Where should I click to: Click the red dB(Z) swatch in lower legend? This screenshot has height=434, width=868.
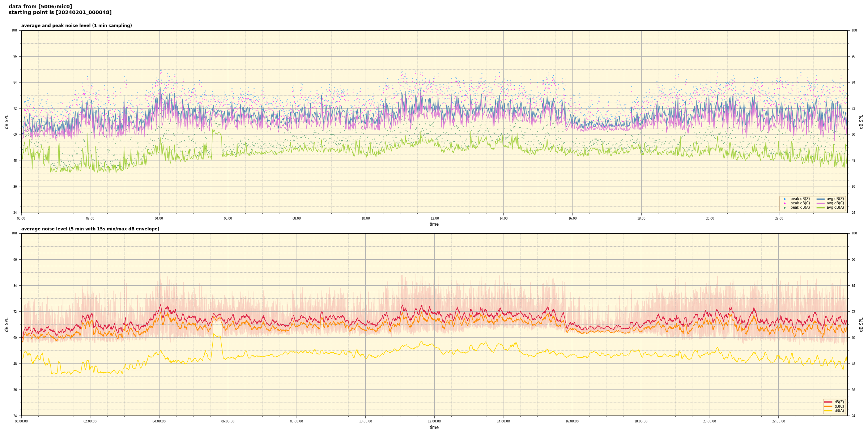(x=828, y=402)
